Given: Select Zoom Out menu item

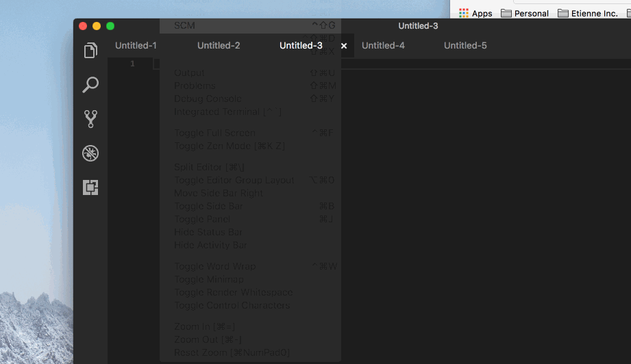Looking at the screenshot, I should tap(250, 339).
